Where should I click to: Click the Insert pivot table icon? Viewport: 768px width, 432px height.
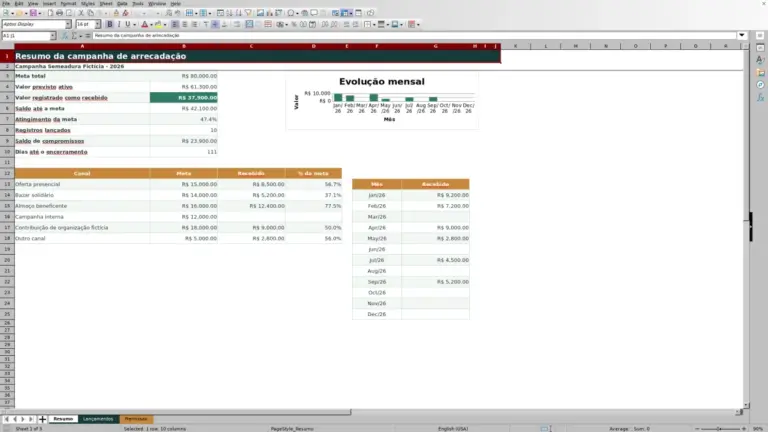pos(279,13)
